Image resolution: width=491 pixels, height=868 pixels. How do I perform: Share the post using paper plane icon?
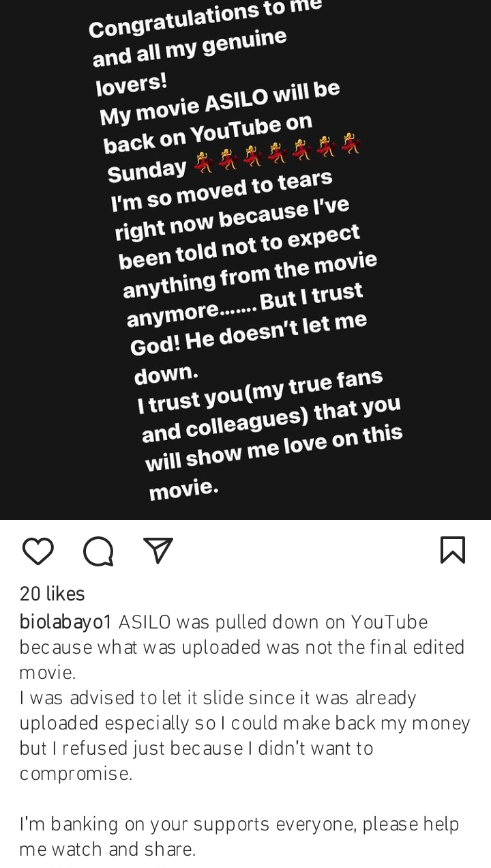coord(158,551)
